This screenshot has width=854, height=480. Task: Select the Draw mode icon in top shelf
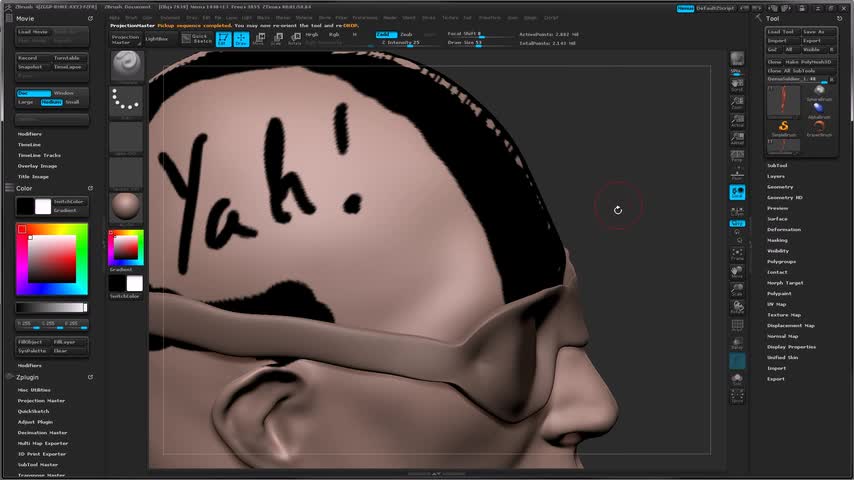(241, 39)
